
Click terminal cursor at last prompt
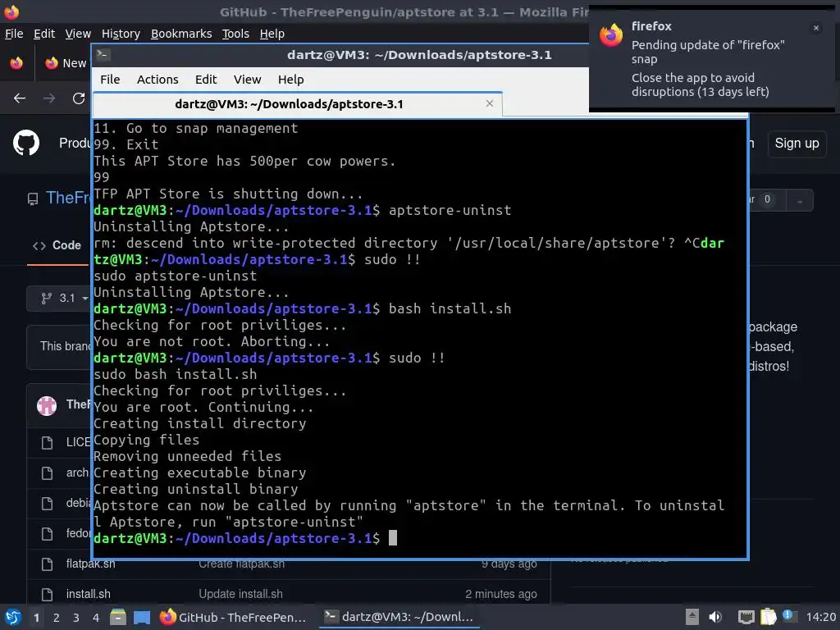(393, 538)
